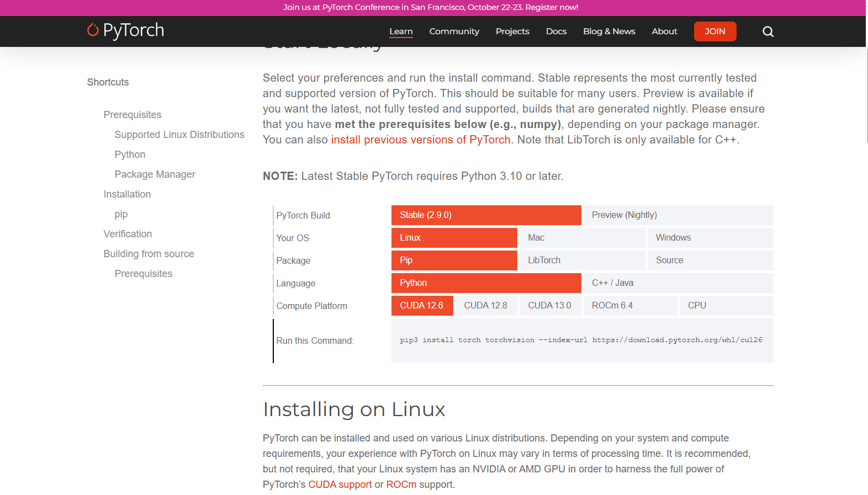The height and width of the screenshot is (495, 868).
Task: Select ROCm 6.4 compute platform
Action: pyautogui.click(x=631, y=306)
